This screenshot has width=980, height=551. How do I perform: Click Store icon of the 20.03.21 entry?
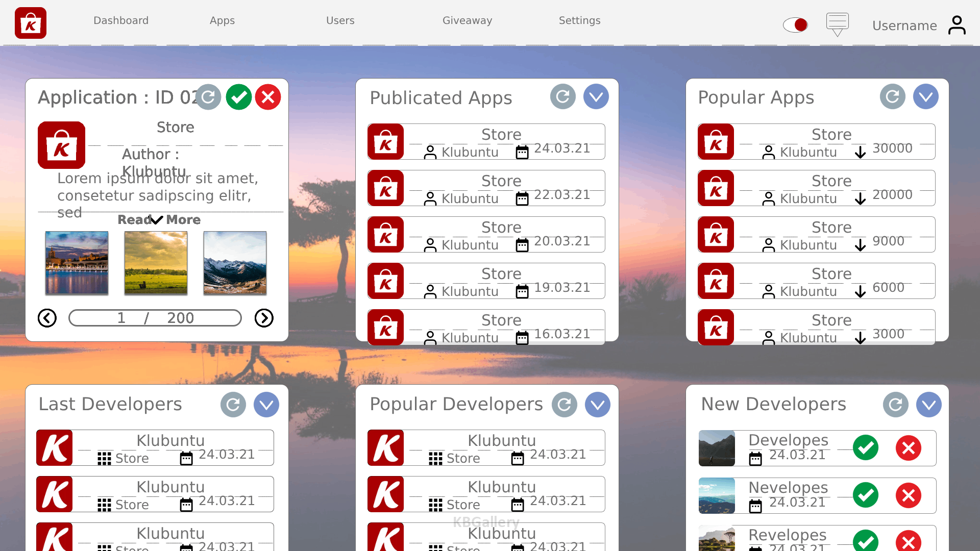(x=386, y=235)
